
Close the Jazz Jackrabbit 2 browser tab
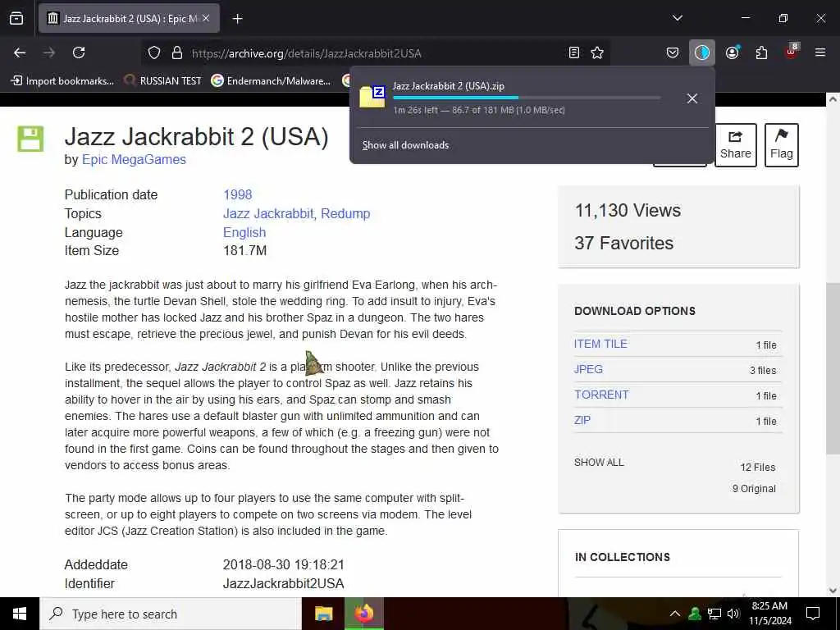(206, 19)
